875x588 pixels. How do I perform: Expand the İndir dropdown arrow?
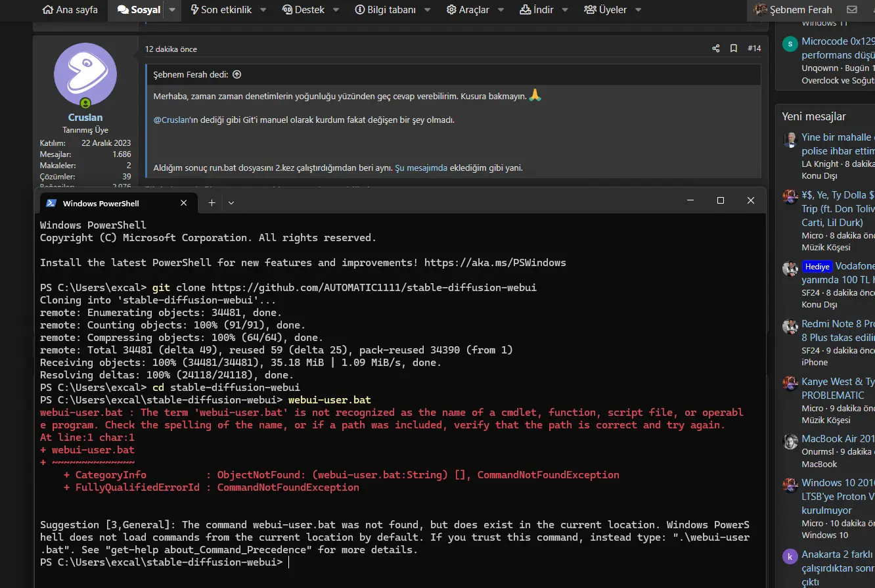tap(565, 10)
